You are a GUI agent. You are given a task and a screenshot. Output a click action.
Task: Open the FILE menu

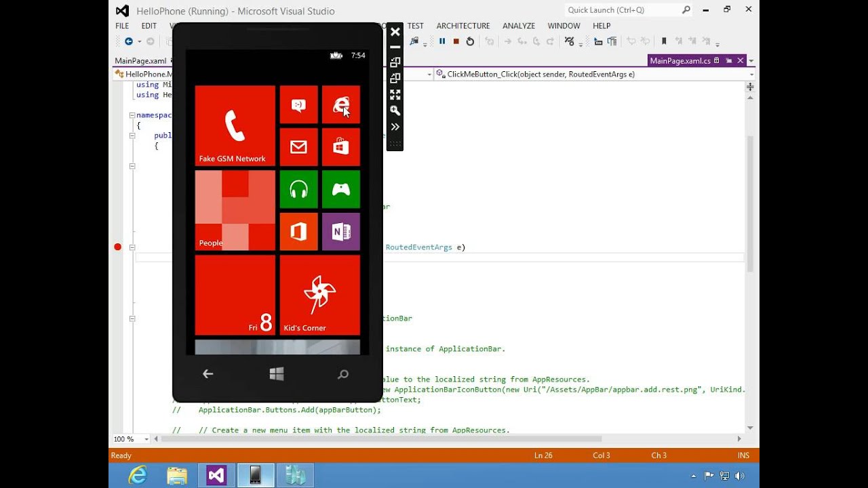click(122, 26)
